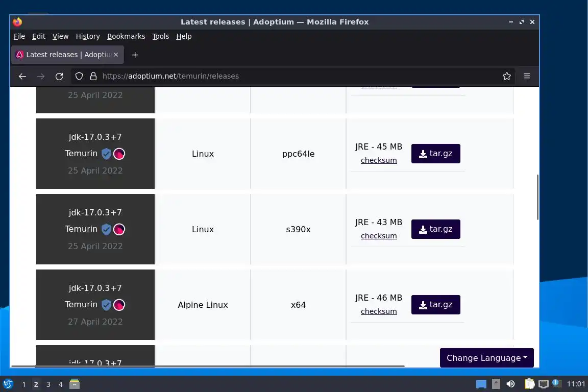The width and height of the screenshot is (588, 392).
Task: Switch to workspace 3 in the taskbar
Action: tap(48, 384)
